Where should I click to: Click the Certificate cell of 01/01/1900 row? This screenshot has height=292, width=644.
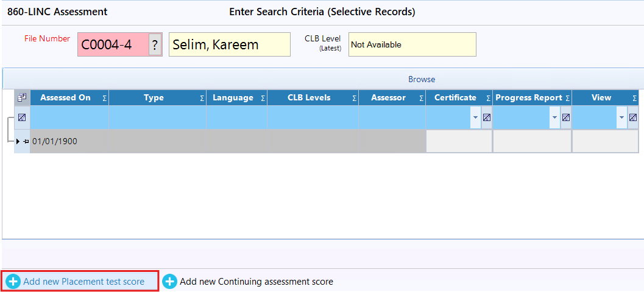(x=459, y=142)
